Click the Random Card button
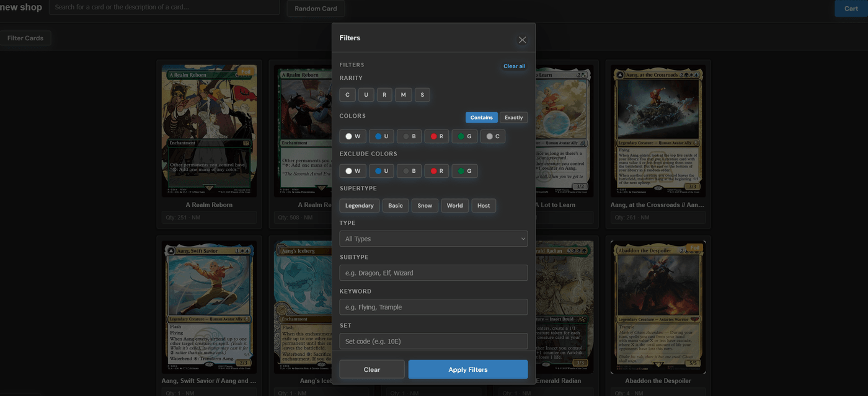The height and width of the screenshot is (396, 868). 316,9
